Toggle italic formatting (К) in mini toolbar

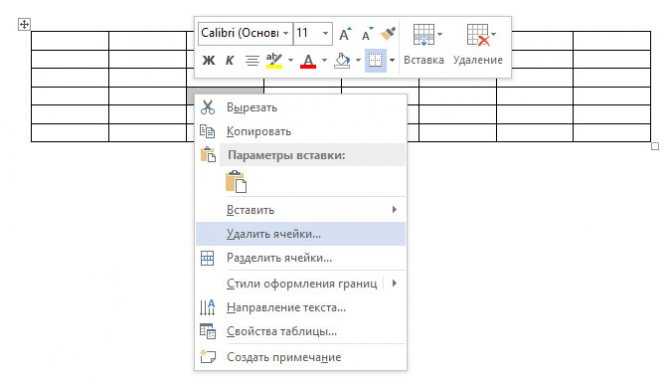[229, 60]
